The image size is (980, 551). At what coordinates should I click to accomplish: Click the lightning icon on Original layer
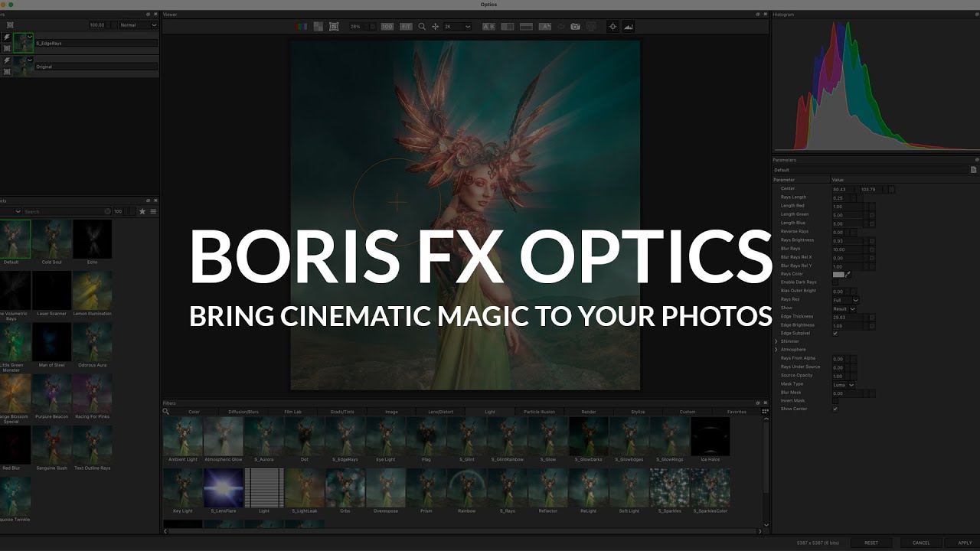[7, 60]
